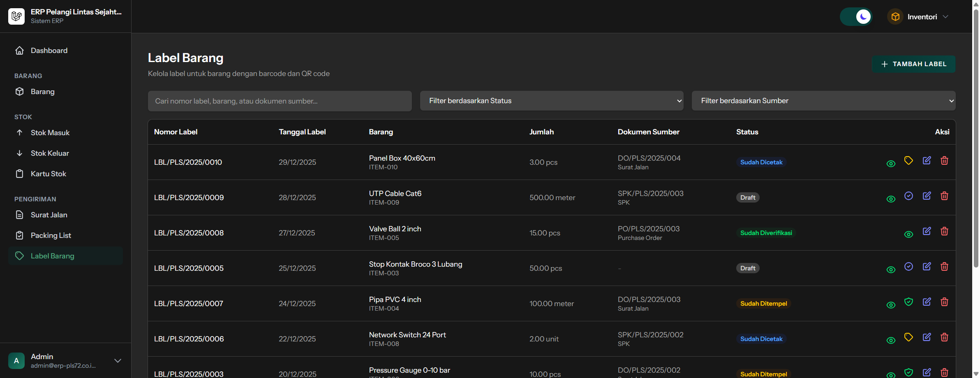Toggle the dark mode switch
This screenshot has width=980, height=378.
pos(856,17)
